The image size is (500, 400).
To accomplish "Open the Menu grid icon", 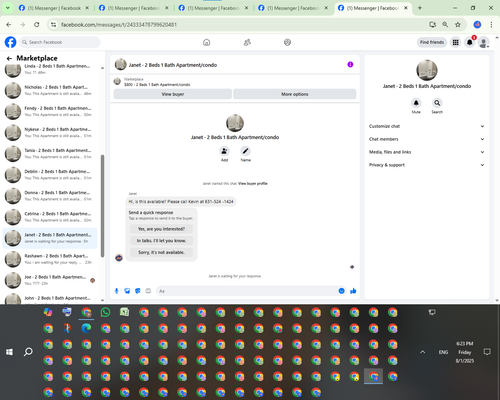I will (455, 42).
